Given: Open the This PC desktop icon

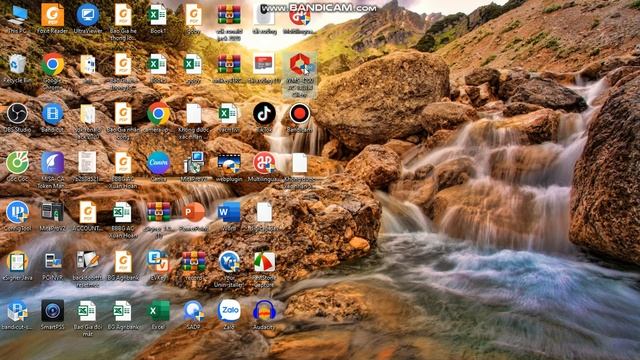Looking at the screenshot, I should 17,19.
